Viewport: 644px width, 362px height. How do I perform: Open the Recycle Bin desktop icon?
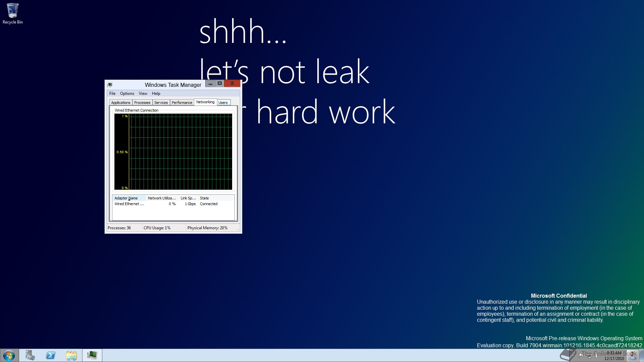[x=12, y=14]
